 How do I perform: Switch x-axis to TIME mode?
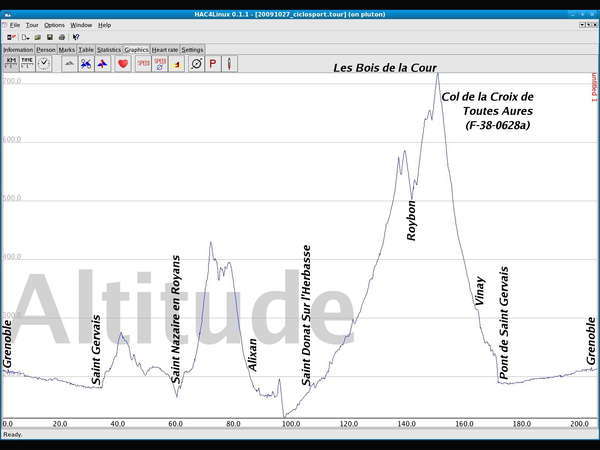pyautogui.click(x=27, y=62)
